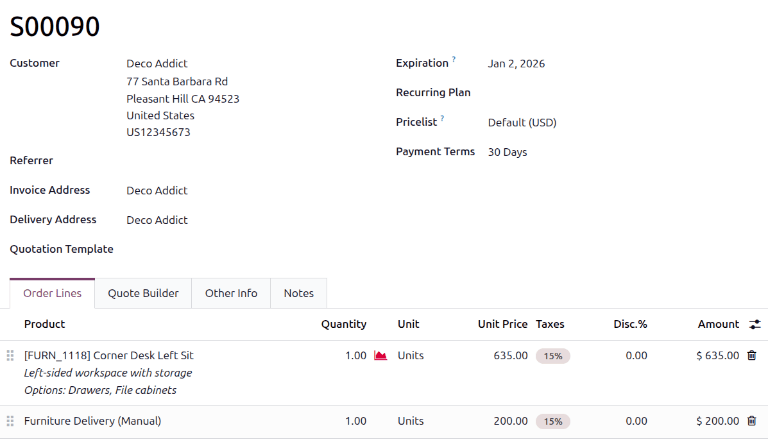The image size is (768, 442).
Task: Delete the Corner Desk Left Sit line
Action: click(x=752, y=355)
